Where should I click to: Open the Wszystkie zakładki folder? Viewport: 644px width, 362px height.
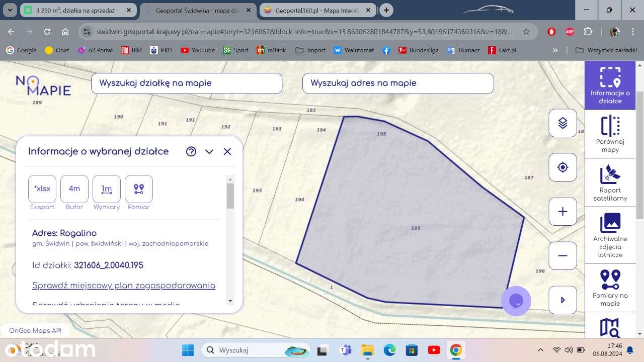click(x=606, y=50)
